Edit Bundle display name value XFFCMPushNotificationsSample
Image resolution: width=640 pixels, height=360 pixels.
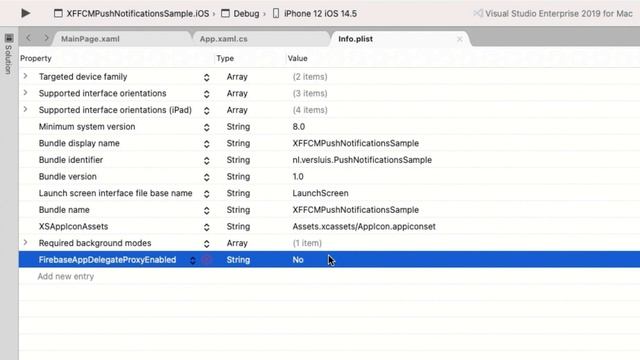[x=356, y=143]
